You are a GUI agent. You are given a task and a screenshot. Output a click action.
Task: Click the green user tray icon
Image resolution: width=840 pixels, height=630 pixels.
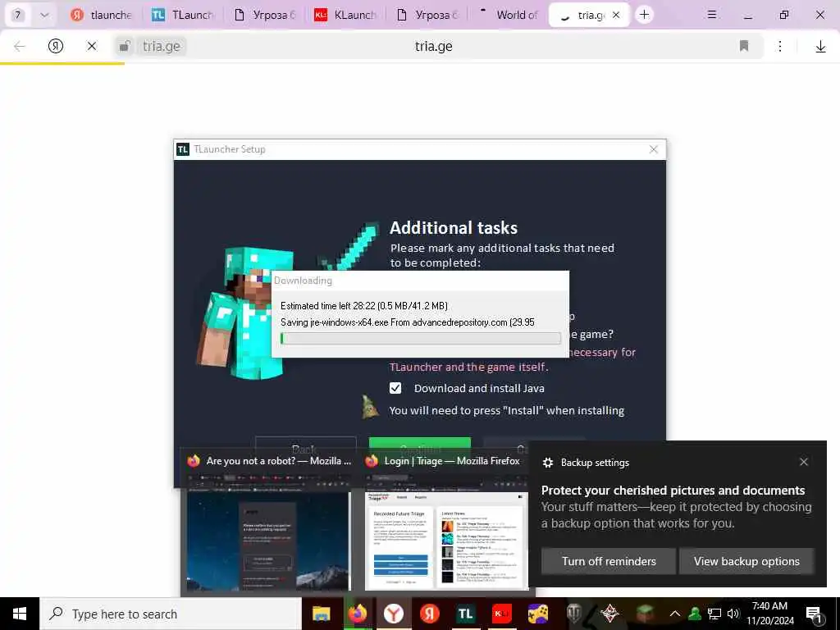click(695, 614)
